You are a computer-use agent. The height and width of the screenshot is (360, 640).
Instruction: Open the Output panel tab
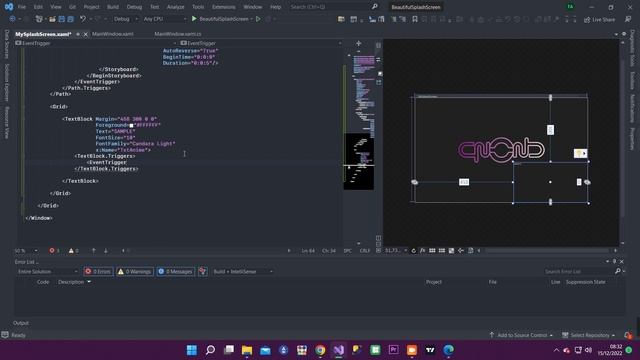[x=21, y=323]
